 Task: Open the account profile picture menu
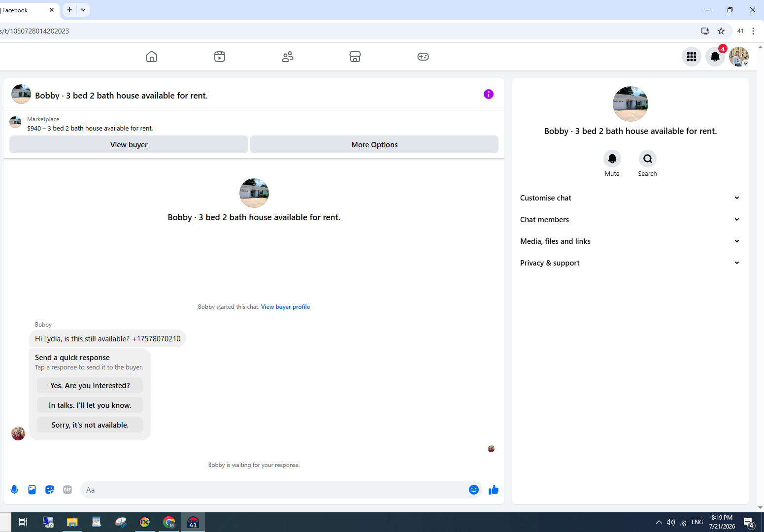739,57
